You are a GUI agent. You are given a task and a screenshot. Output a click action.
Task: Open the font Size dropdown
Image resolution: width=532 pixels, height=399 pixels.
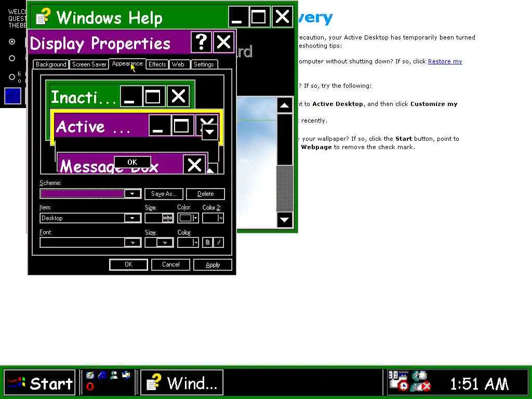pos(165,243)
